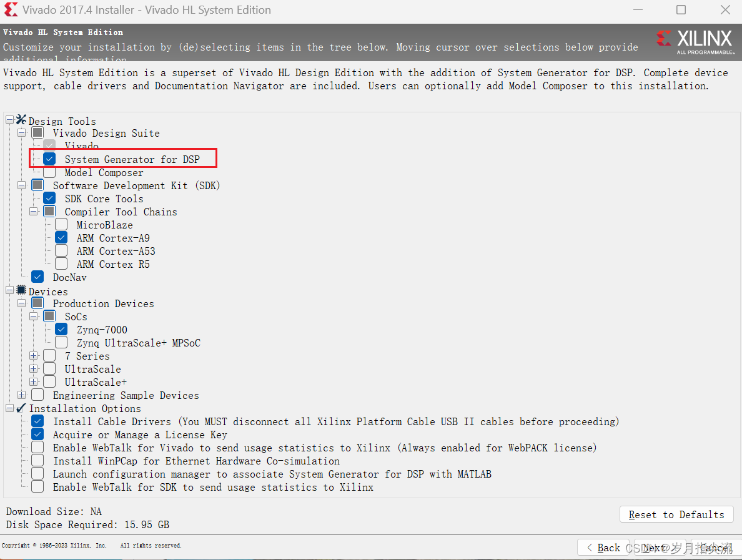The height and width of the screenshot is (560, 742).
Task: Collapse Compiler Tool Chains node
Action: 33,212
